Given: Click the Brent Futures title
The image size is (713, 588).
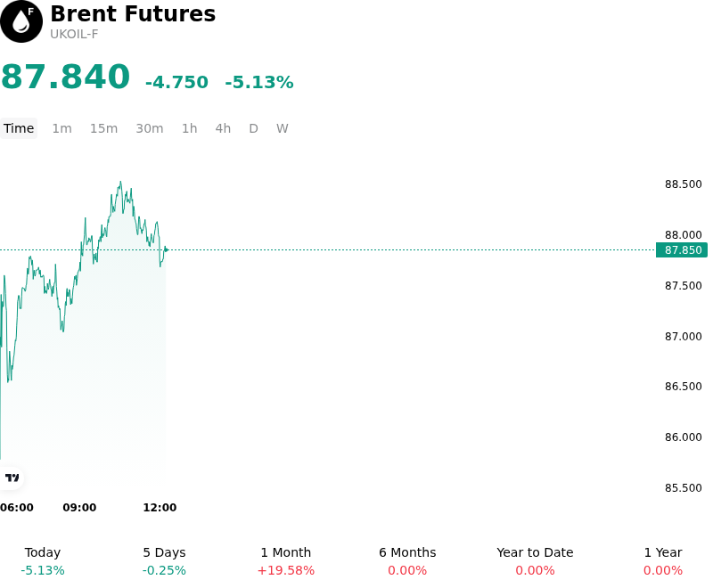Looking at the screenshot, I should (x=133, y=13).
